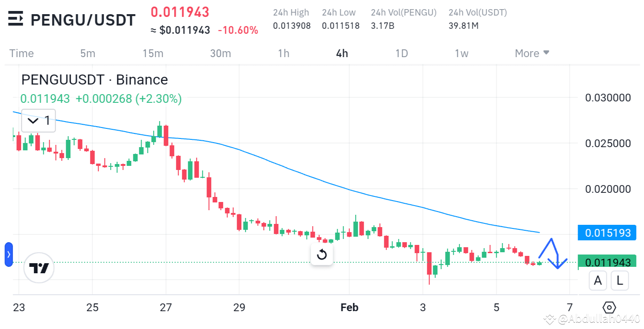
Task: Select the 15m interval tab
Action: [x=153, y=53]
